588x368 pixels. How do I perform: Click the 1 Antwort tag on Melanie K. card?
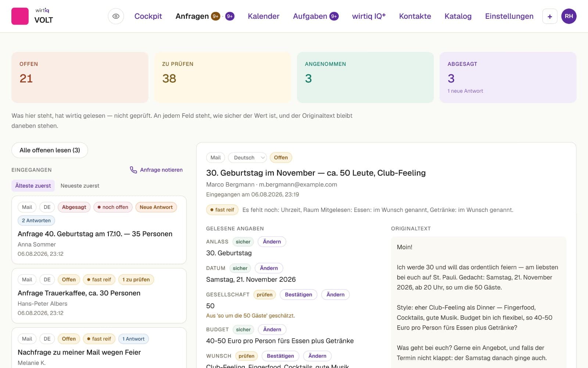click(133, 339)
